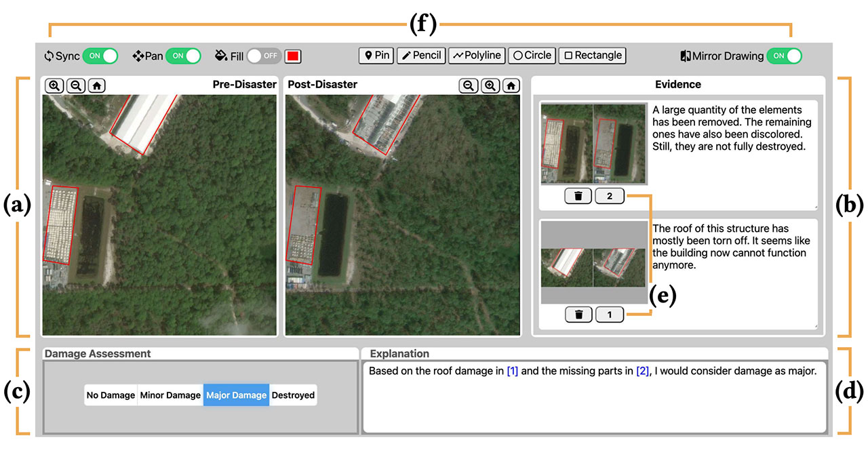Follow the [1] reference link in Explanation

(513, 372)
